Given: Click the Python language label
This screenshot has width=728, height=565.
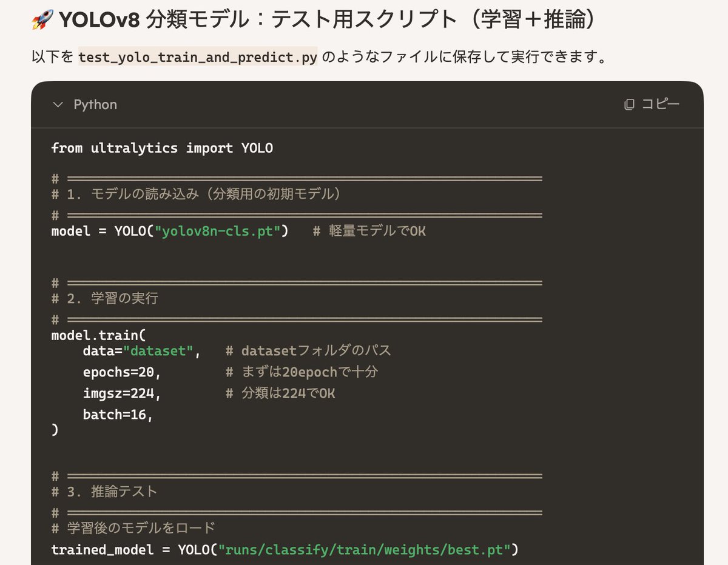Looking at the screenshot, I should click(x=95, y=105).
